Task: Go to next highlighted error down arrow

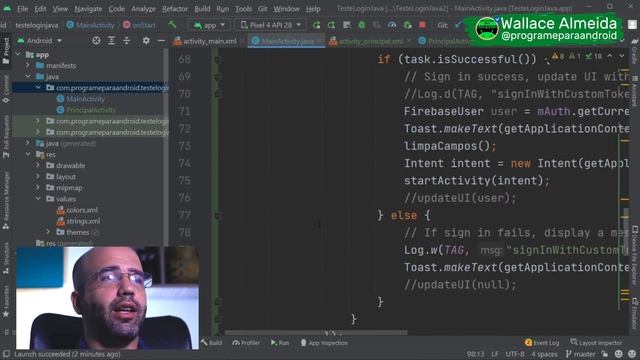Action: point(621,56)
